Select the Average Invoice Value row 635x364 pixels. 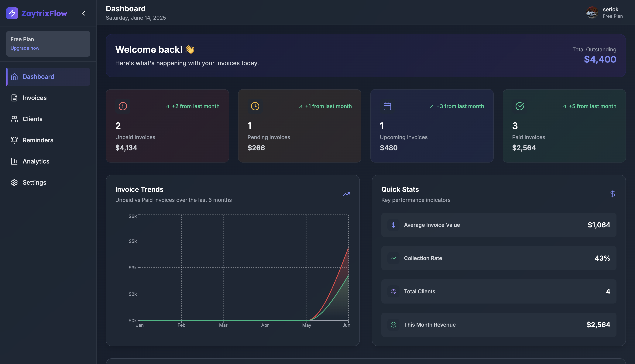pos(499,225)
